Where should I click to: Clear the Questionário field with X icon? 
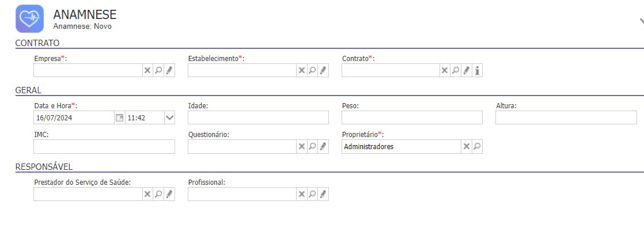pos(301,146)
